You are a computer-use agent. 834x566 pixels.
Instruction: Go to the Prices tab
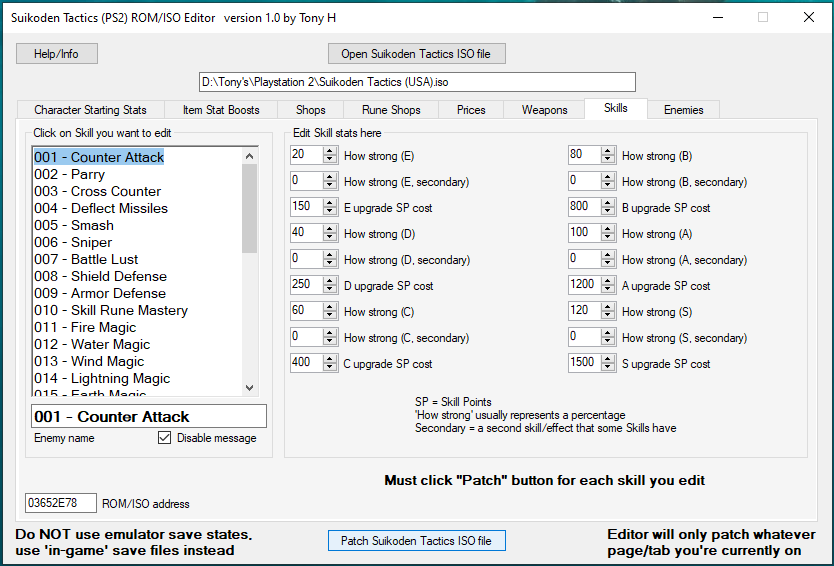point(471,110)
